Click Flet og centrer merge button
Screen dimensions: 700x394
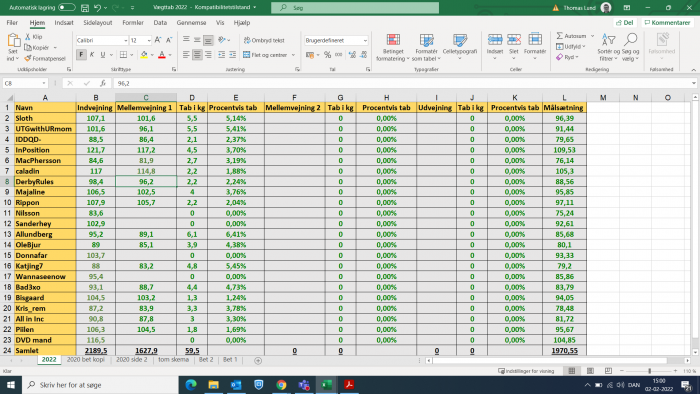click(265, 55)
